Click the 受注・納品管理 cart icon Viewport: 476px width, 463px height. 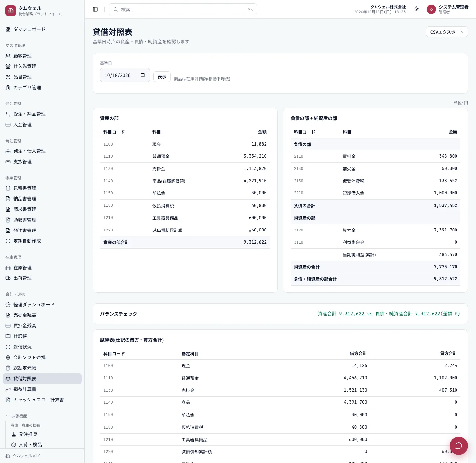(8, 114)
